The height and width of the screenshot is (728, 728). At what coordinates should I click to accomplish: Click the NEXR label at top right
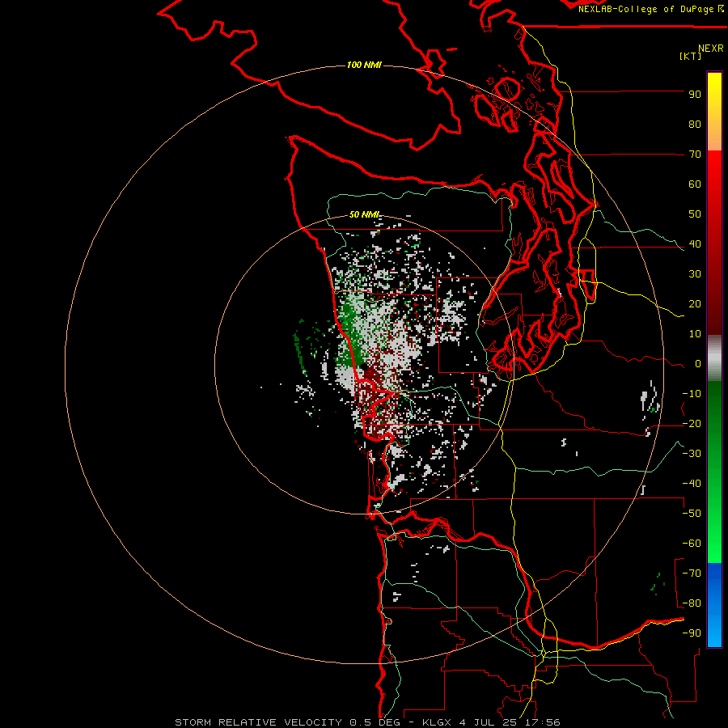pyautogui.click(x=710, y=49)
